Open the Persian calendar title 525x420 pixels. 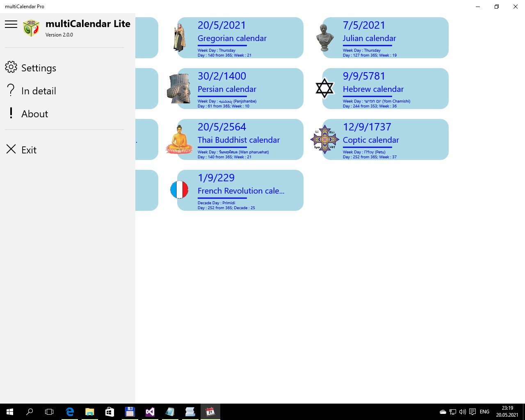pos(227,89)
